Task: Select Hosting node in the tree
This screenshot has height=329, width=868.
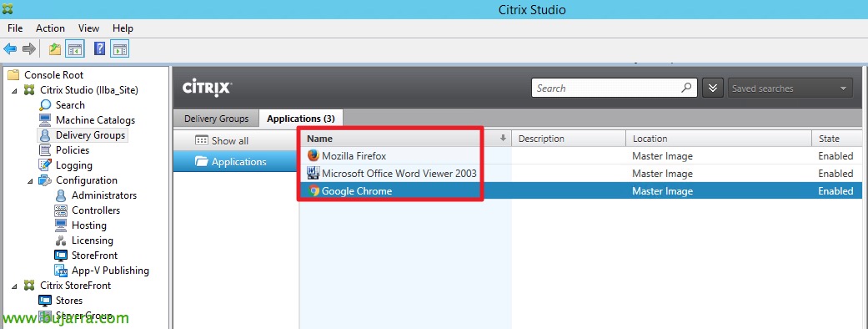Action: pyautogui.click(x=89, y=225)
